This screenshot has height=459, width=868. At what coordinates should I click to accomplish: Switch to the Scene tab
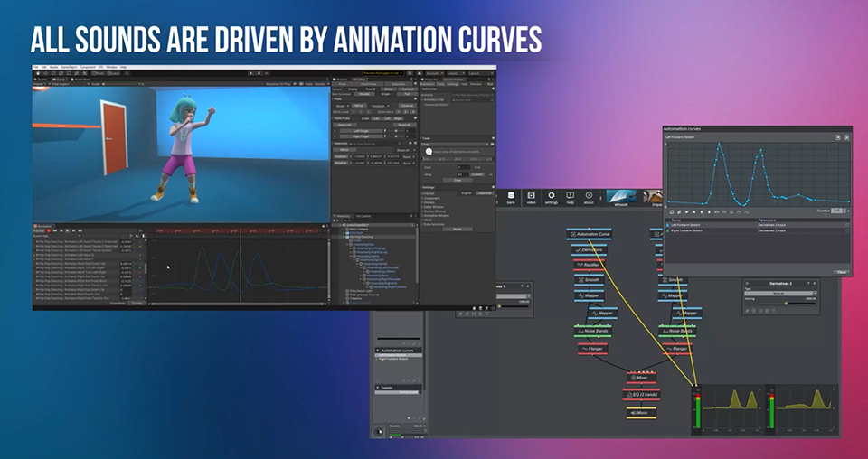point(41,80)
